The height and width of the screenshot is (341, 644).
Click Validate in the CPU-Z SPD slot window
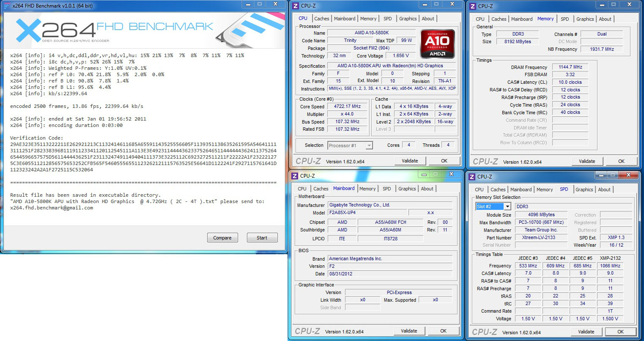pos(586,332)
